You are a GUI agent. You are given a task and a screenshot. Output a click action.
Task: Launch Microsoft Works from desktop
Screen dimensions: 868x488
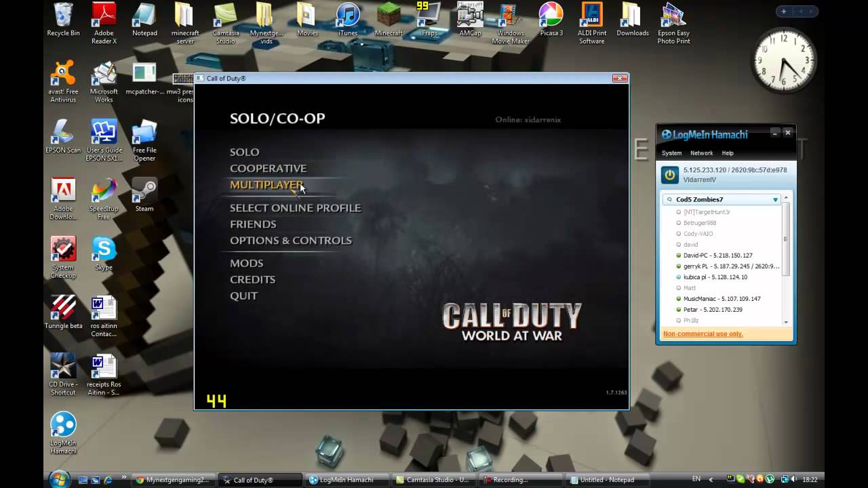point(104,83)
